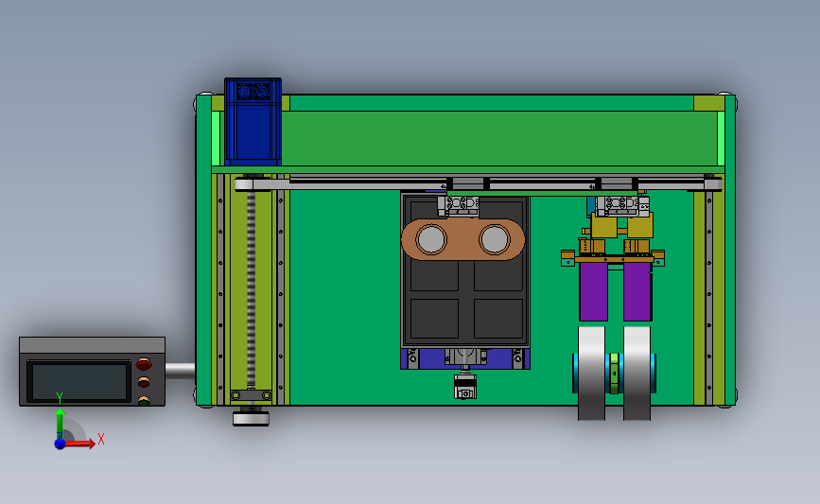
Task: Select the left silver roller wheel
Action: coord(591,374)
